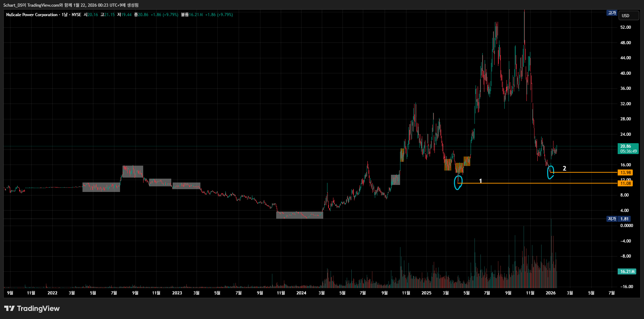Screen dimensions: 644x319
Task: Click the −16.00 axis label
Action: [626, 287]
